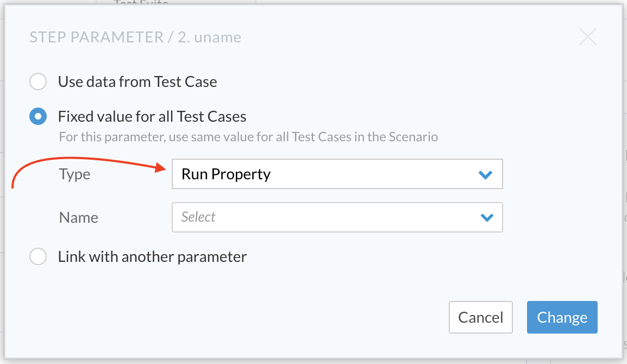Viewport: 627px width, 364px height.
Task: Select the Fixed value for all Test Cases radio button
Action: tap(38, 116)
